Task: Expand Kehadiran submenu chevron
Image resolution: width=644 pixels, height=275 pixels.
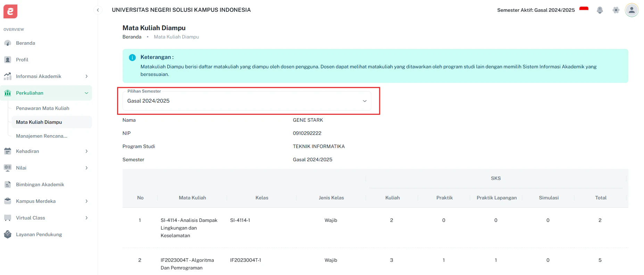Action: click(86, 151)
